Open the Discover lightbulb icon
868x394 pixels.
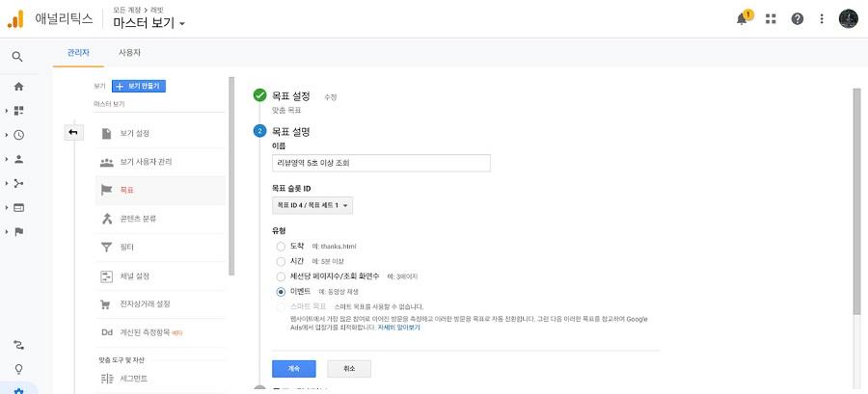click(19, 369)
